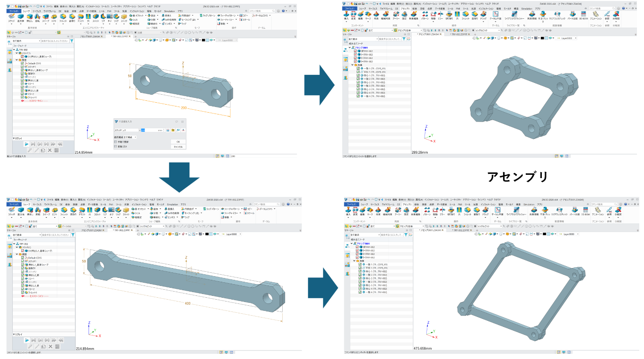The image size is (644, 359).
Task: Uncheck 一致 1 constraint in the 289.28mm assembly tree
Action: point(359,68)
